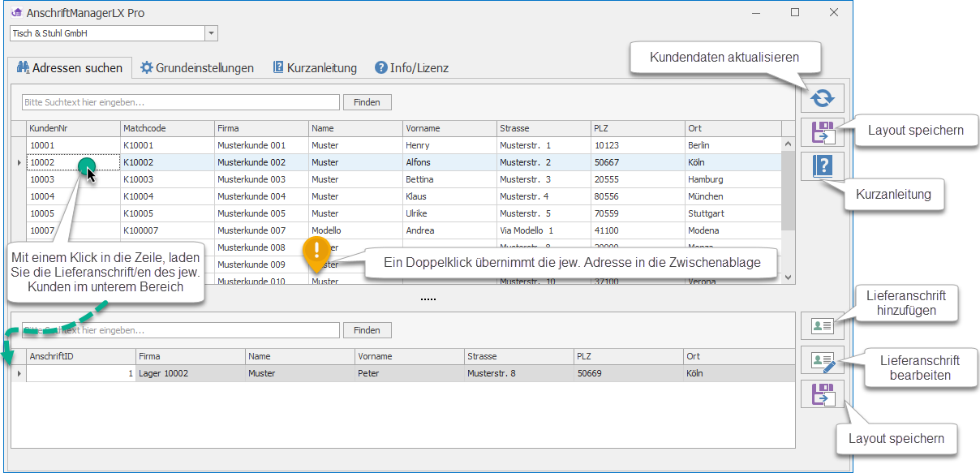Sort customers by the PLZ column header
Screen dimensions: 980x473
pos(638,128)
